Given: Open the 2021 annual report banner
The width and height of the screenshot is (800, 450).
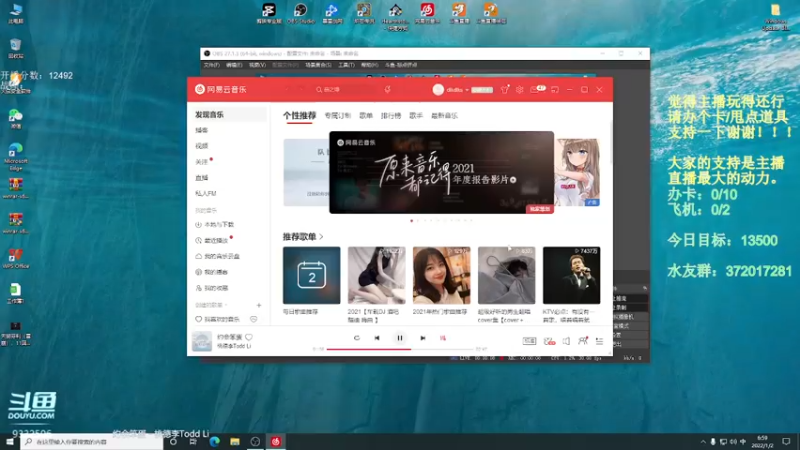Looking at the screenshot, I should (441, 172).
